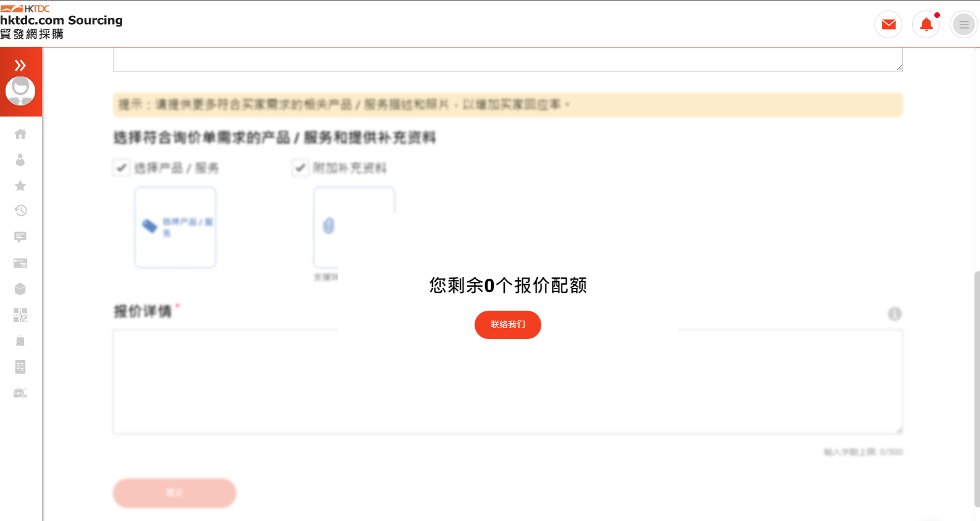Open the notifications bell

[x=926, y=25]
